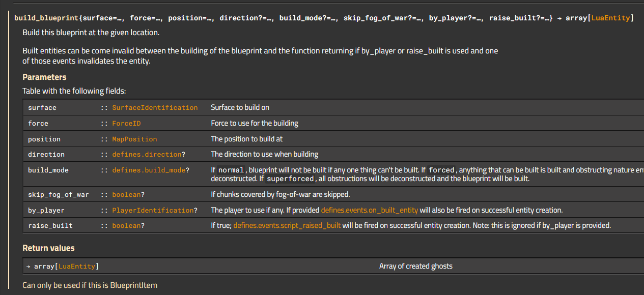The height and width of the screenshot is (295, 644).
Task: Click the Return values heading
Action: coord(48,248)
